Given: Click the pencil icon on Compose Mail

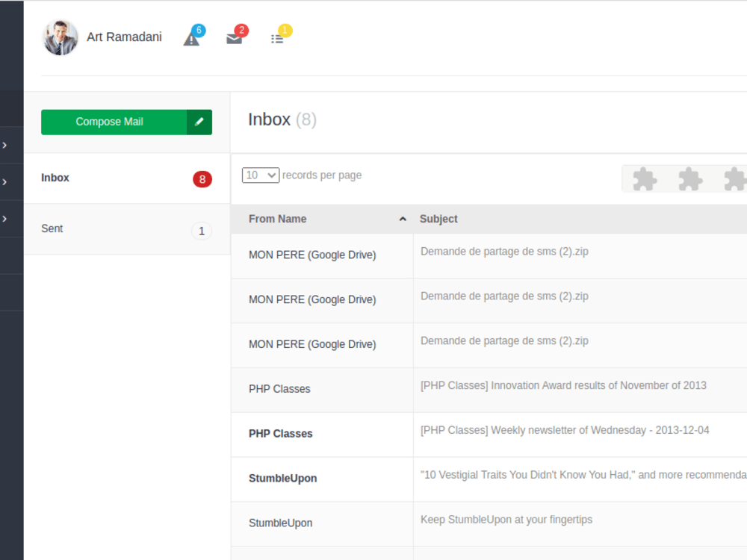Looking at the screenshot, I should [199, 122].
